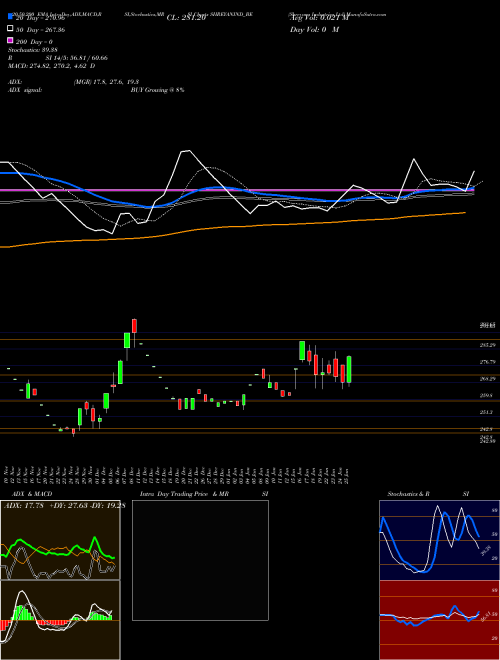Click the 276.79 price axis label
Screen dimensions: 500x660
[x=486, y=362]
